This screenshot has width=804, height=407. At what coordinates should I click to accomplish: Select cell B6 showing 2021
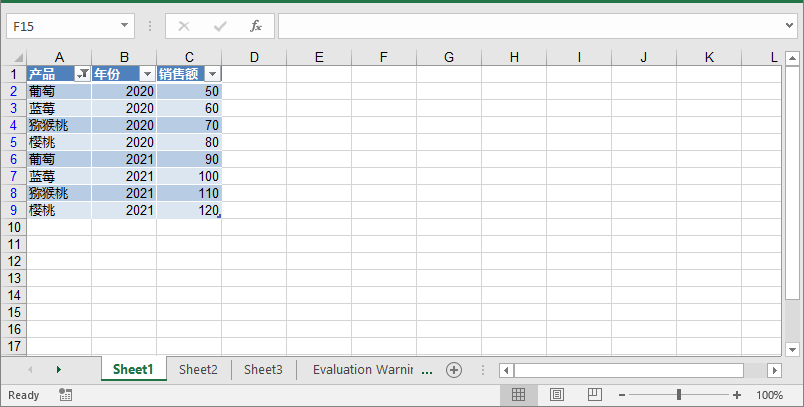[124, 159]
